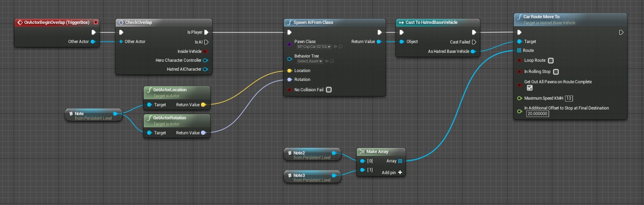Click the Maximum Speed KMH input pin
The height and width of the screenshot is (205, 644).
coord(519,98)
